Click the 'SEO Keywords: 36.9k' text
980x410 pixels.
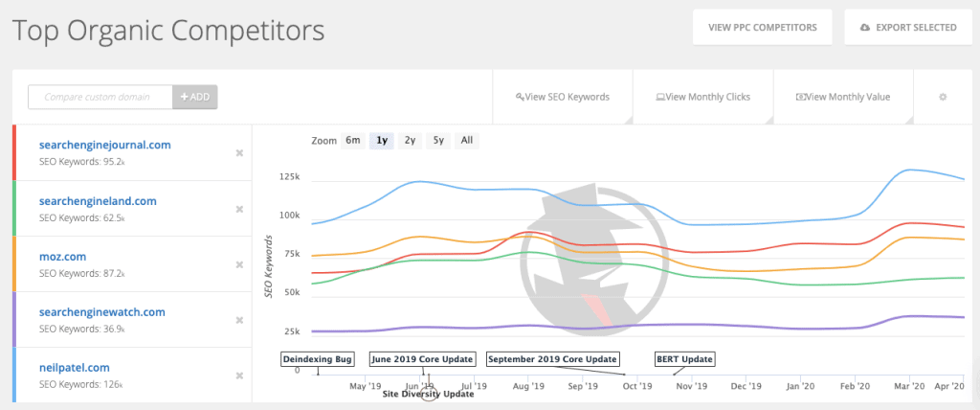click(x=82, y=330)
